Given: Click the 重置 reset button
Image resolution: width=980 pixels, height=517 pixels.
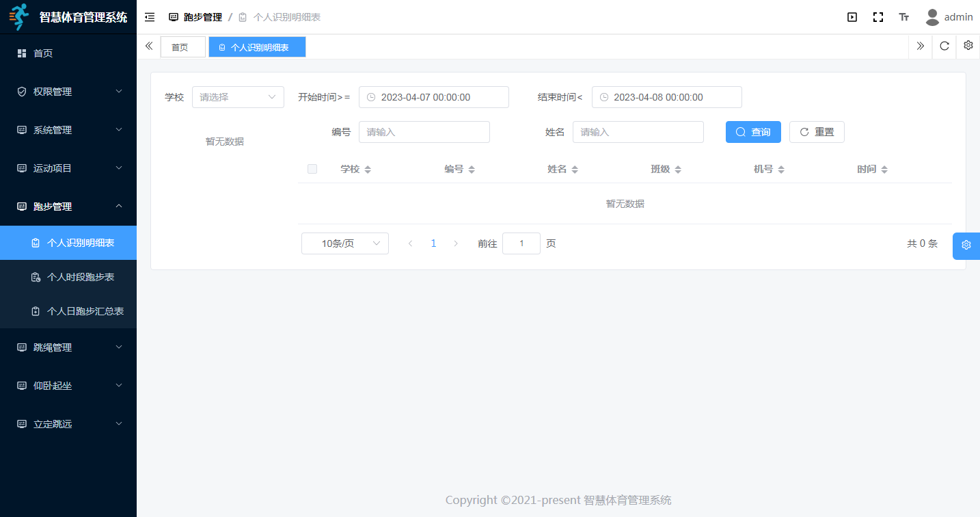Looking at the screenshot, I should coord(817,132).
